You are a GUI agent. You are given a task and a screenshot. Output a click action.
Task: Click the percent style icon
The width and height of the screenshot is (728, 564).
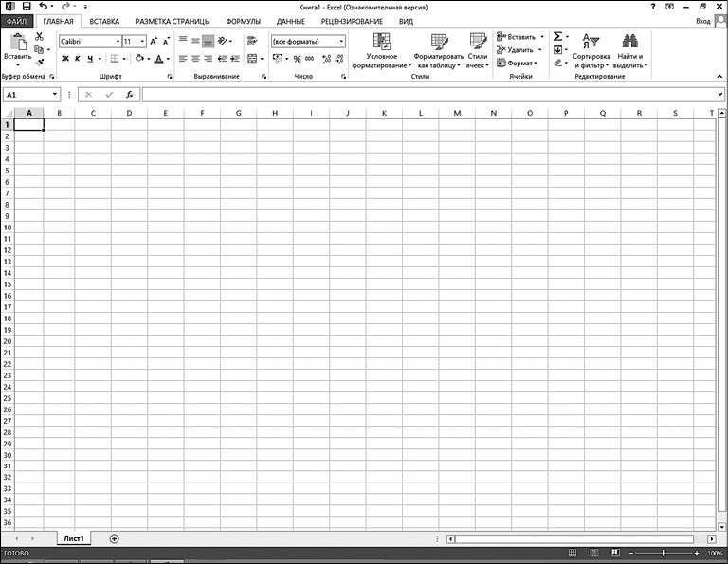pyautogui.click(x=298, y=59)
